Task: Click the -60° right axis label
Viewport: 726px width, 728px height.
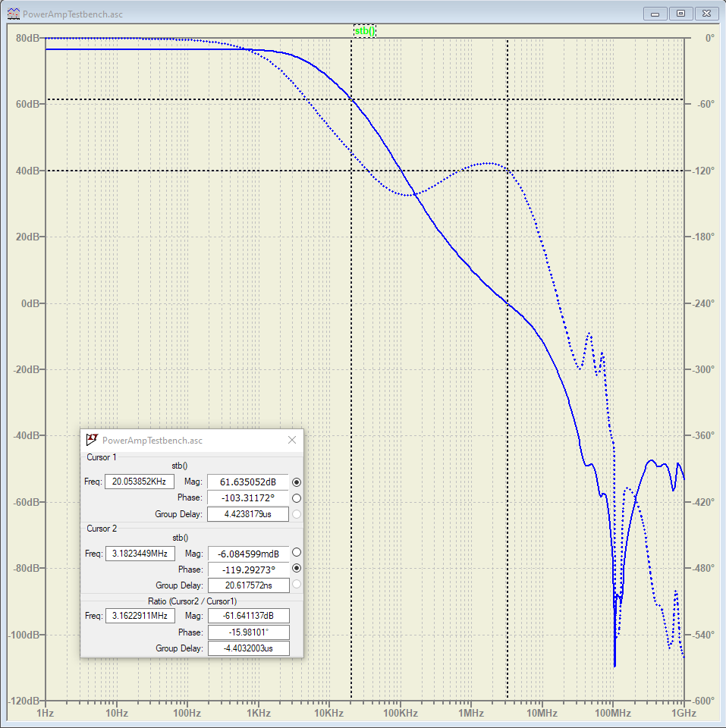Action: click(706, 104)
